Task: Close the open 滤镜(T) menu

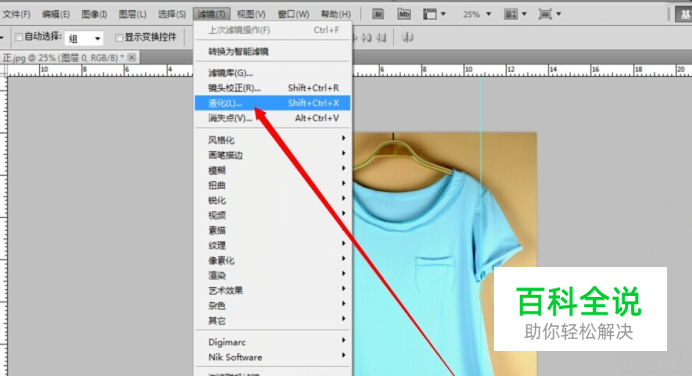Action: [211, 14]
